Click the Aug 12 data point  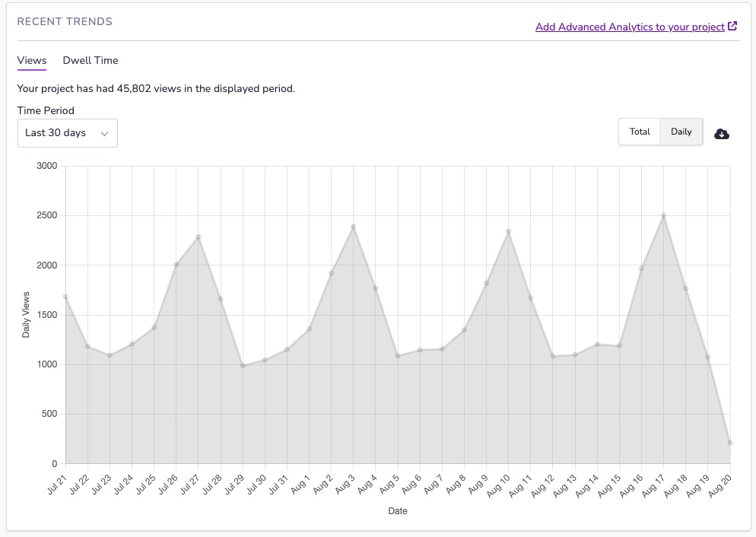click(x=552, y=356)
